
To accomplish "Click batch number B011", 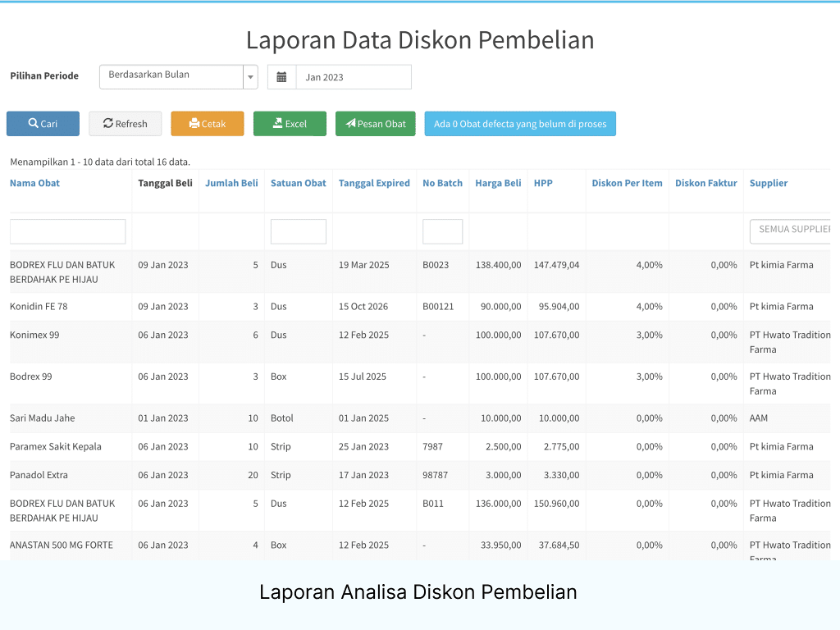I will (x=433, y=504).
